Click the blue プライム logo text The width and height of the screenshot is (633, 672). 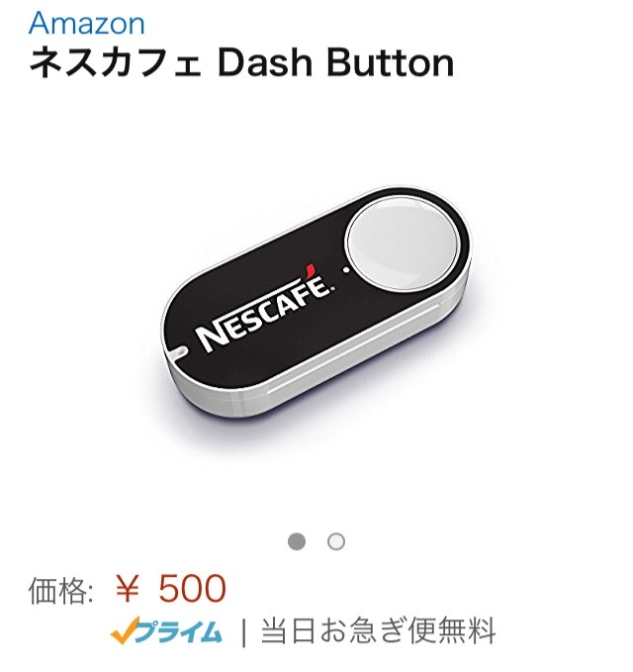click(x=179, y=631)
